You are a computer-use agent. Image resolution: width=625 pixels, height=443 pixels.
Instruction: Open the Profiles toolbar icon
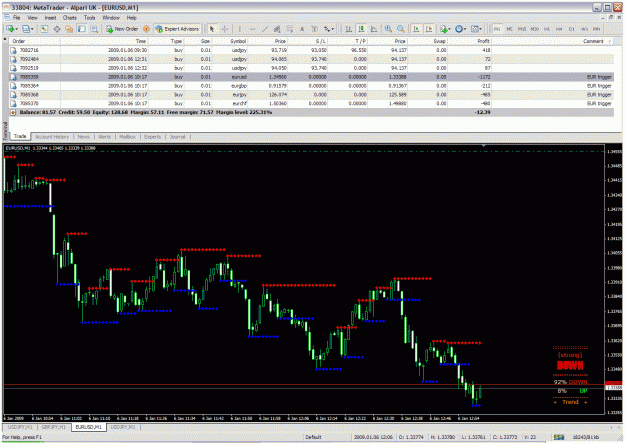(x=26, y=29)
